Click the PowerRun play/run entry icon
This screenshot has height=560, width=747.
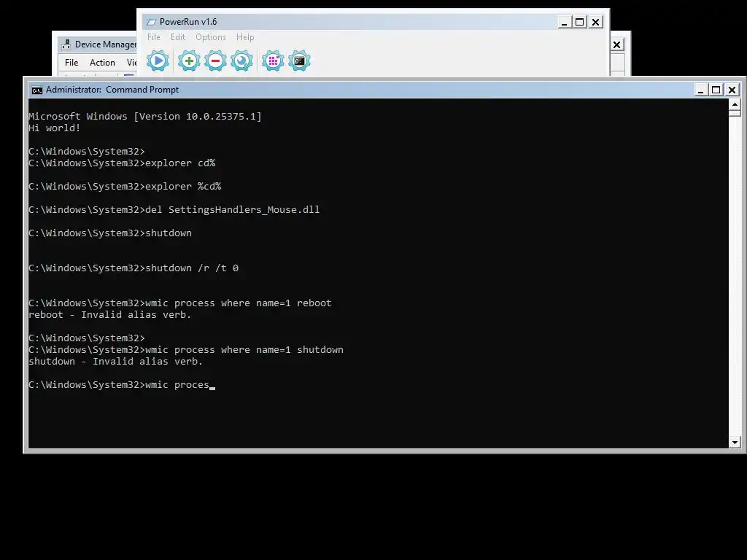click(x=158, y=61)
